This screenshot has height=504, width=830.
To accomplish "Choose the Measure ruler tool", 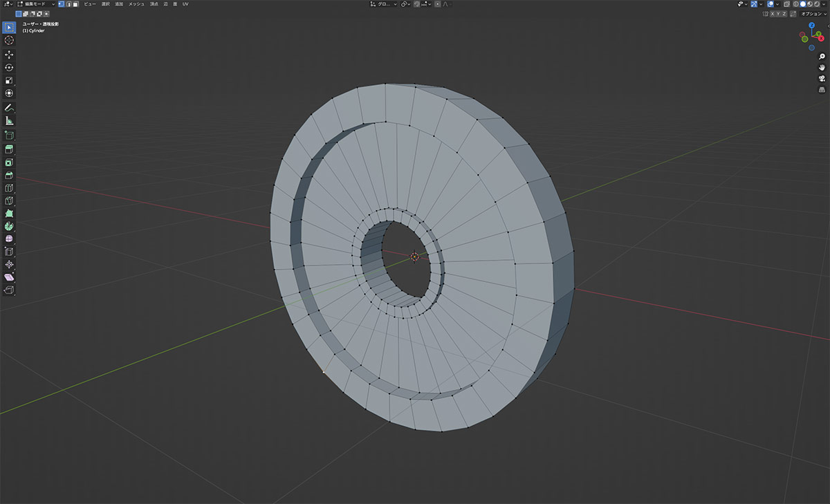I will coord(9,121).
